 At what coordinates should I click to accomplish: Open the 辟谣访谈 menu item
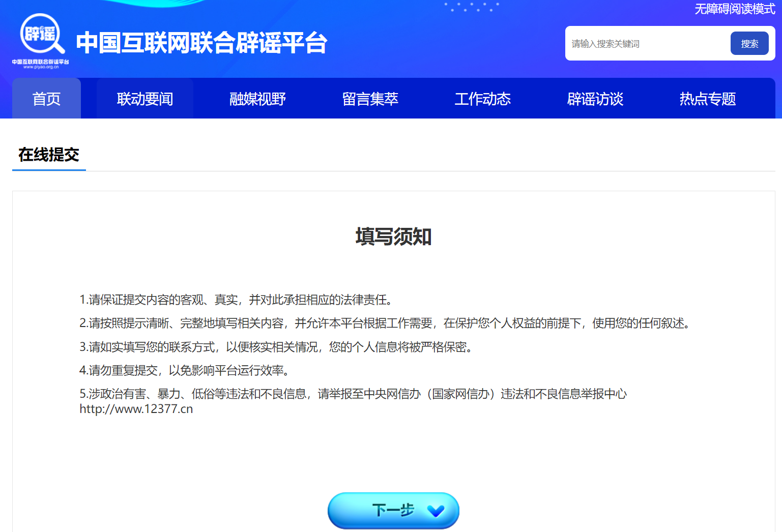595,99
